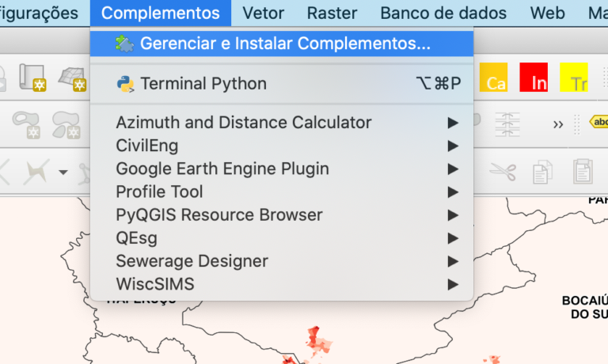The height and width of the screenshot is (364, 608).
Task: Open the Web menu
Action: point(548,13)
